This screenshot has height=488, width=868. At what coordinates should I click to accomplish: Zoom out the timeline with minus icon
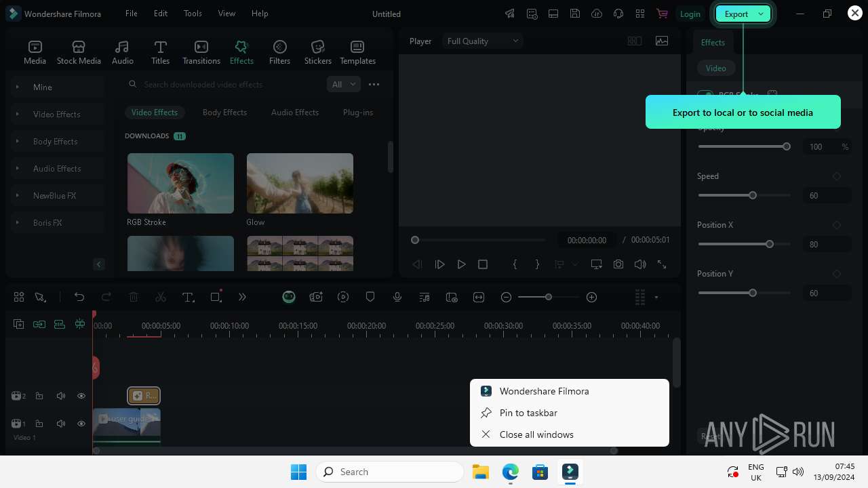coord(506,297)
